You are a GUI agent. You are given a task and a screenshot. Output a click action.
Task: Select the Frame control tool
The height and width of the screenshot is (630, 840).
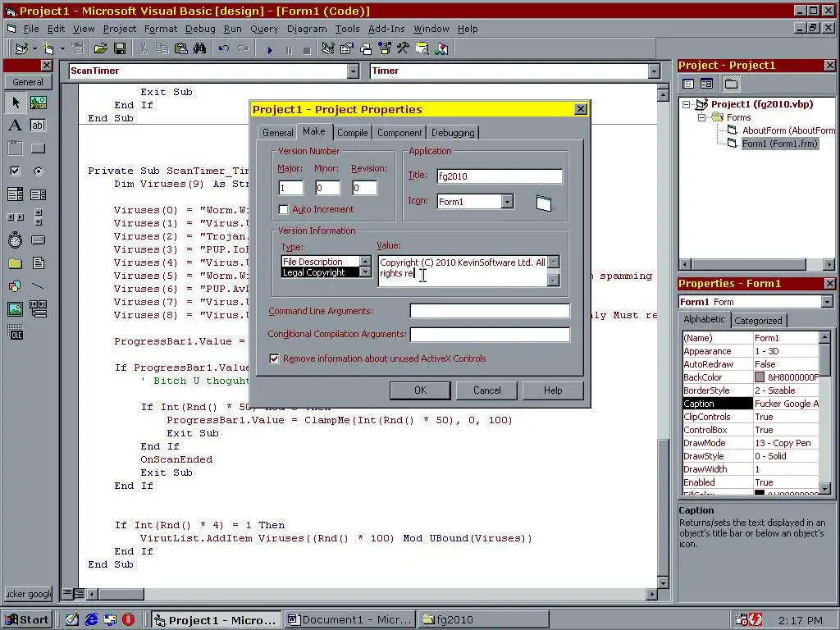[x=16, y=148]
